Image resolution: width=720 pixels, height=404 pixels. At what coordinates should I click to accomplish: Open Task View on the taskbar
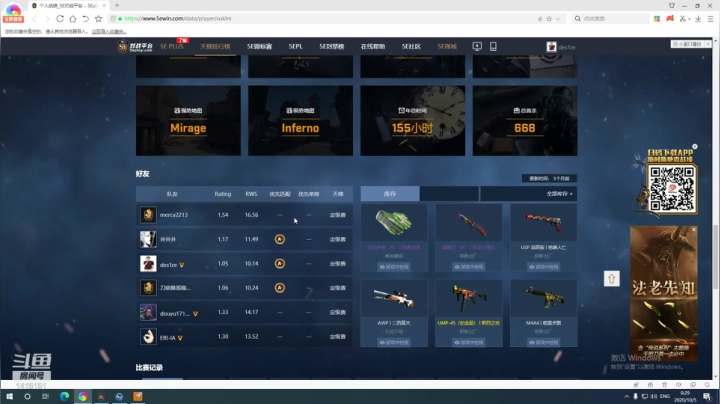click(x=45, y=397)
